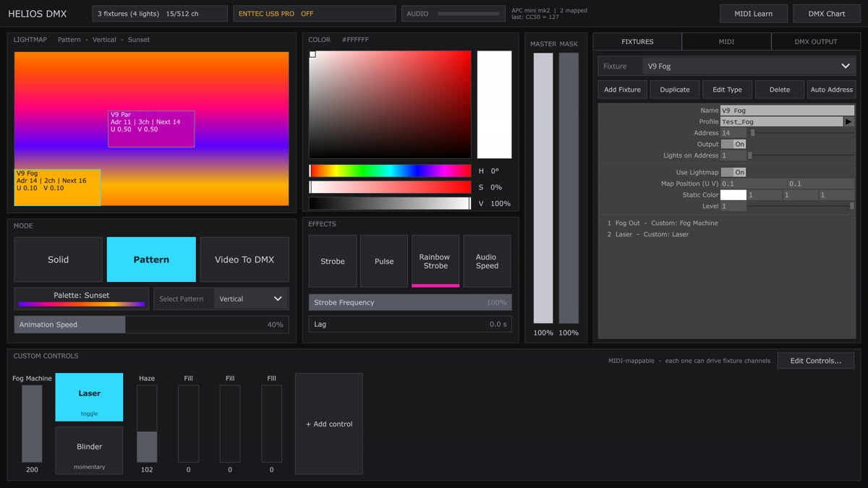This screenshot has width=868, height=488.
Task: Click the Profile arrow button next to Test_Fog
Action: pyautogui.click(x=848, y=121)
